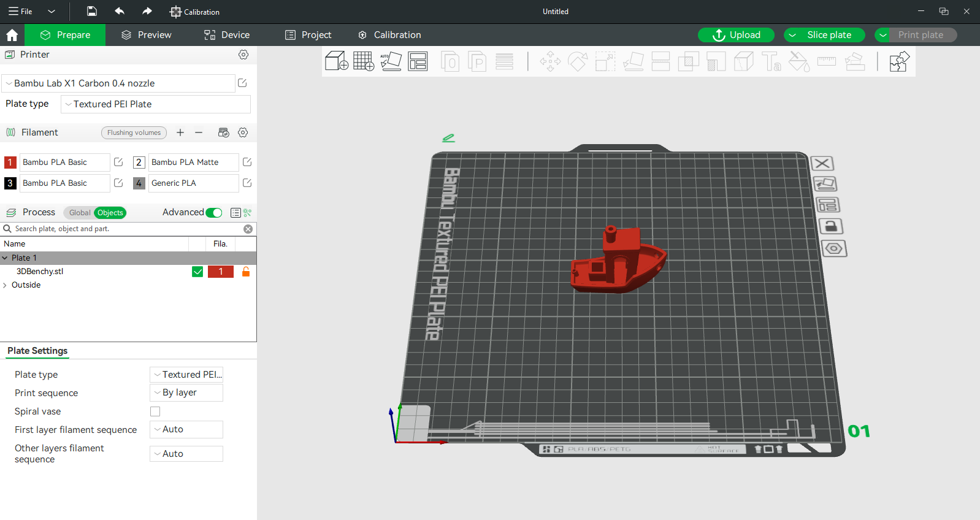Image resolution: width=980 pixels, height=520 pixels.
Task: Click the redo arrow icon
Action: coord(147,11)
